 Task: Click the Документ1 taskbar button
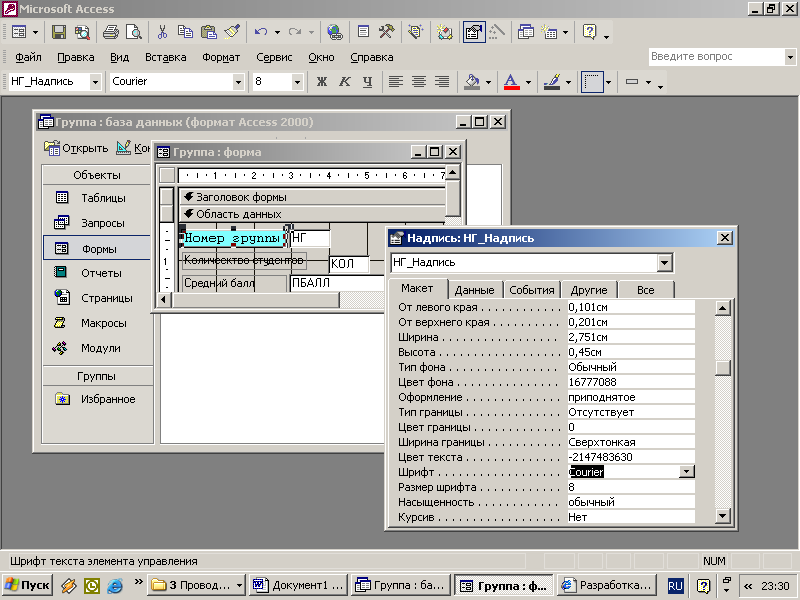[x=298, y=585]
